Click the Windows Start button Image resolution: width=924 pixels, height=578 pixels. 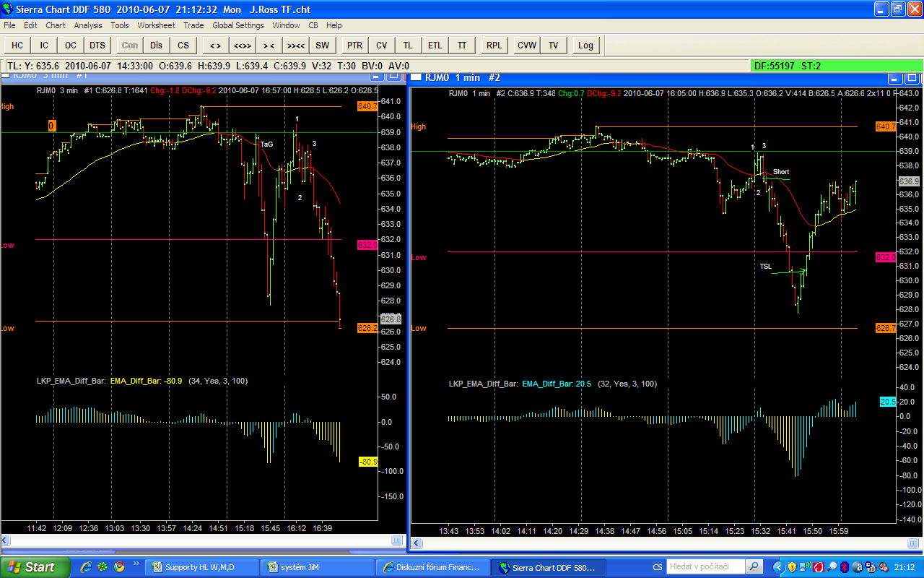[x=35, y=567]
